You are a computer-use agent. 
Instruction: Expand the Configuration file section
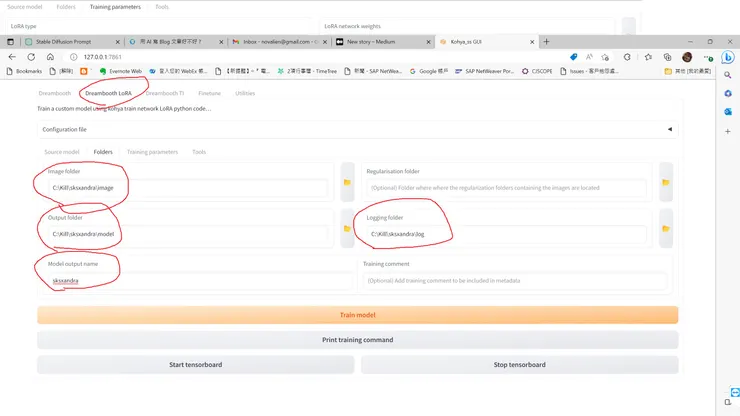pyautogui.click(x=357, y=129)
